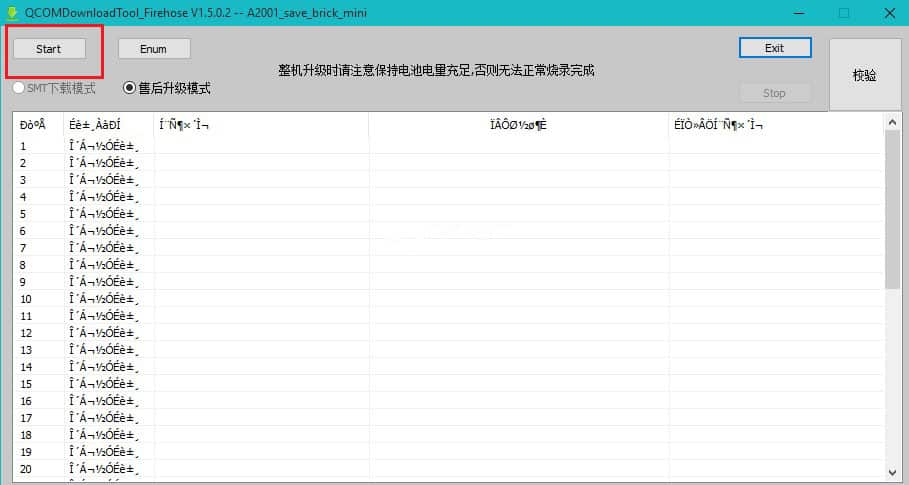Click the app icon in title bar

click(x=12, y=12)
